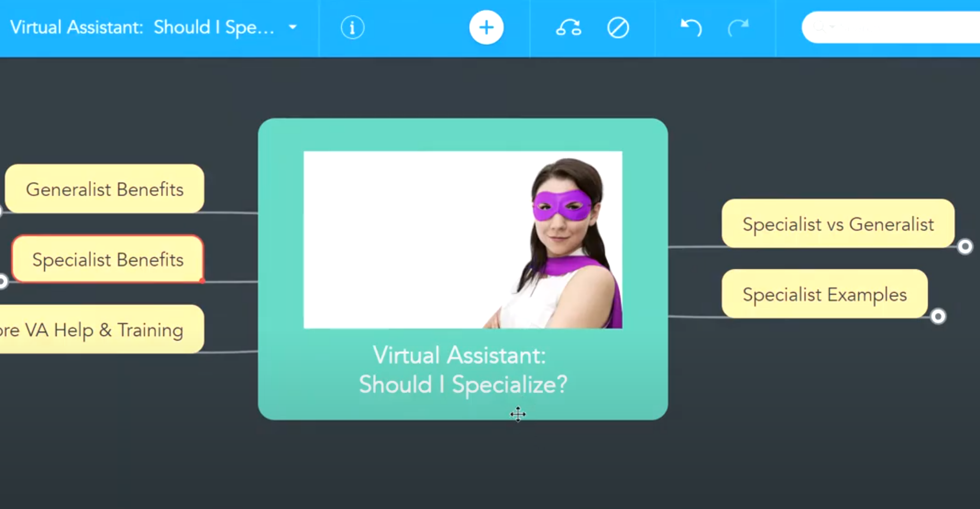
Task: Open the map info panel icon
Action: 352,28
